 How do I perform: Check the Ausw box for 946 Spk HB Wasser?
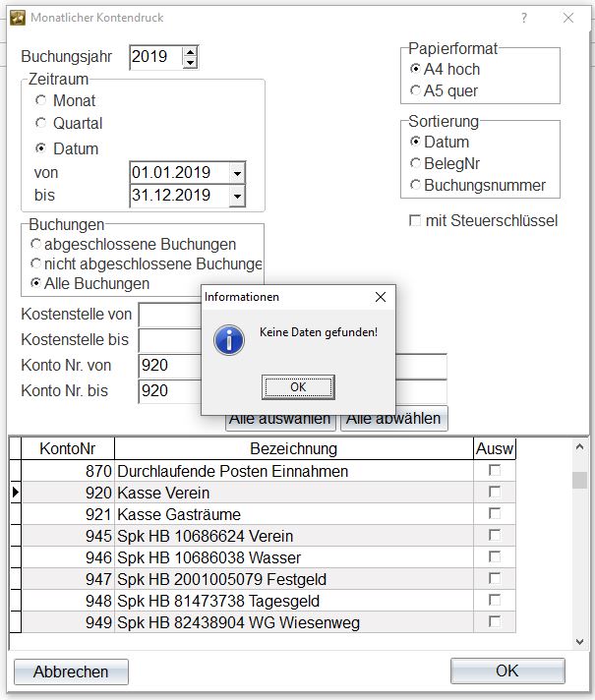[495, 556]
